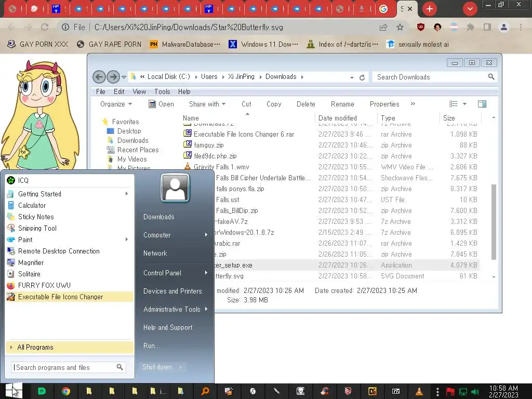Viewport: 532px width, 399px height.
Task: Open the Shut down options arrow
Action: (x=181, y=367)
